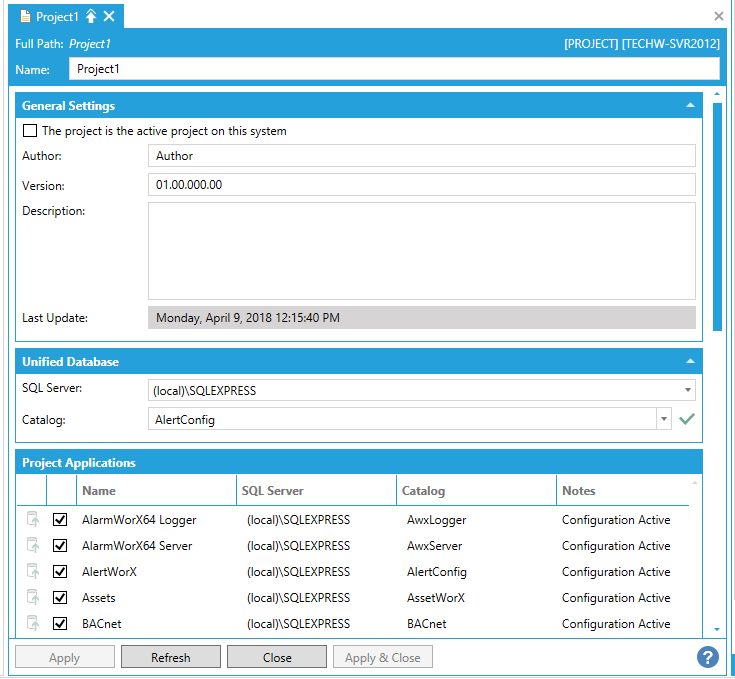Screen dimensions: 735x679
Task: Click the export icon beside BACnet row
Action: (32, 624)
